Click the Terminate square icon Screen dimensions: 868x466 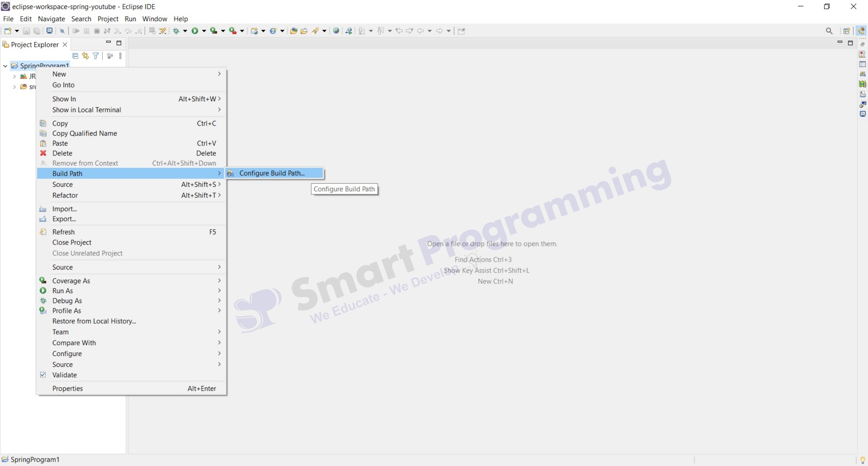tap(97, 31)
